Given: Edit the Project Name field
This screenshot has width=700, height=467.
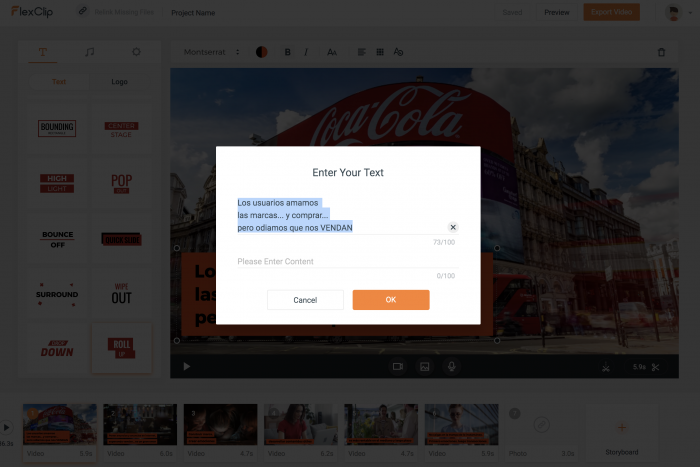Looking at the screenshot, I should [193, 13].
